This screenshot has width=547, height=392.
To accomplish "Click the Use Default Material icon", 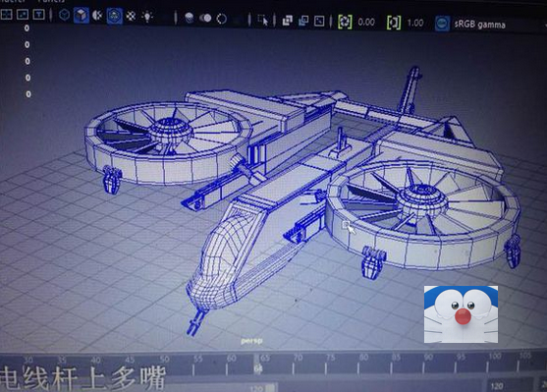I will point(97,16).
